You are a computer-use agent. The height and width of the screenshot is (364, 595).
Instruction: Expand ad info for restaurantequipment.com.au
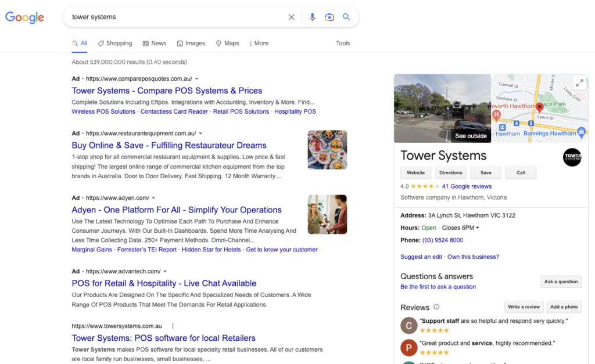[x=200, y=134]
